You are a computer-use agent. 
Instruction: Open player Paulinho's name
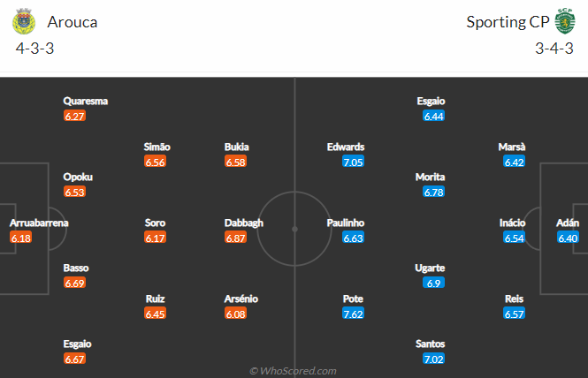coord(346,223)
